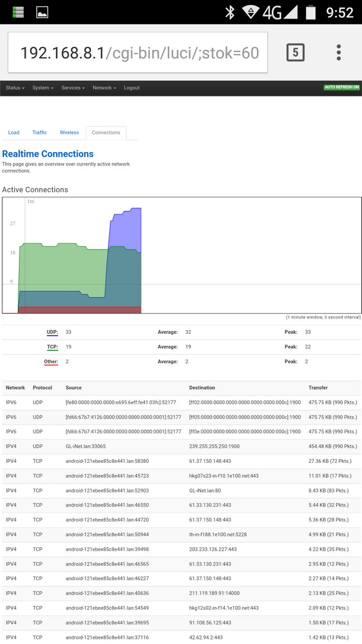Screen dimensions: 362x644
Task: Open the browser three-dot overflow menu
Action: pyautogui.click(x=339, y=53)
